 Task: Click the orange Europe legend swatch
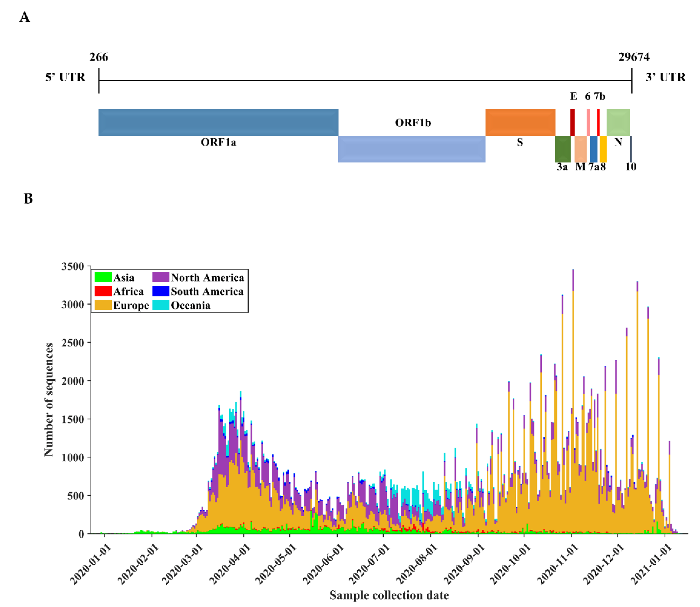tap(103, 305)
